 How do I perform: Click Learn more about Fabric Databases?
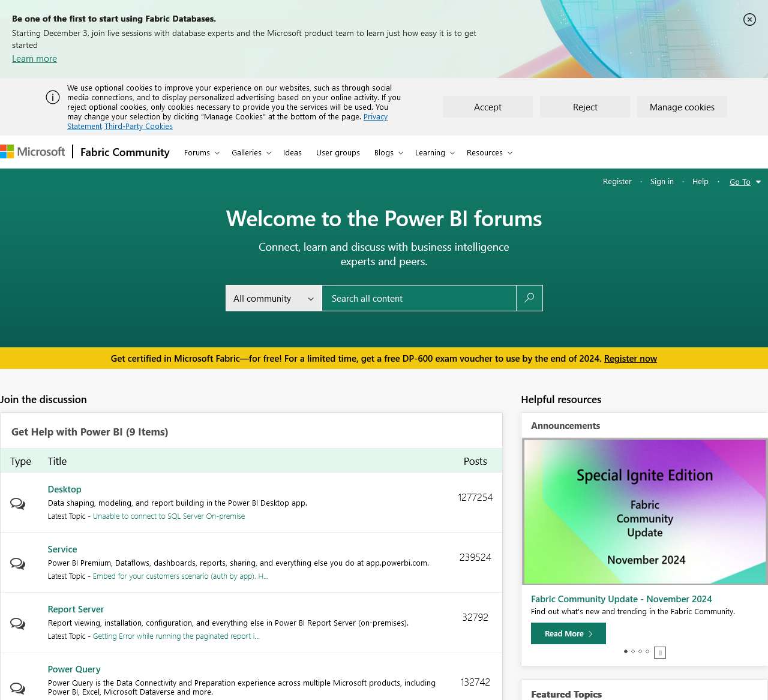coord(34,59)
